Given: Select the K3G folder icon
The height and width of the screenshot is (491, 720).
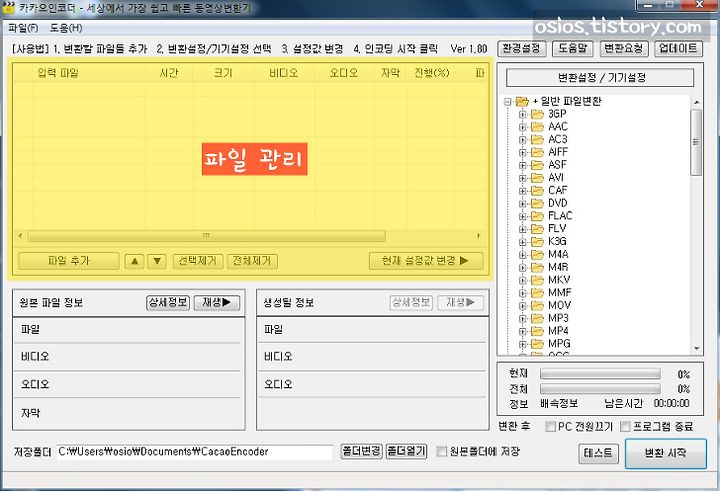Looking at the screenshot, I should click(537, 242).
